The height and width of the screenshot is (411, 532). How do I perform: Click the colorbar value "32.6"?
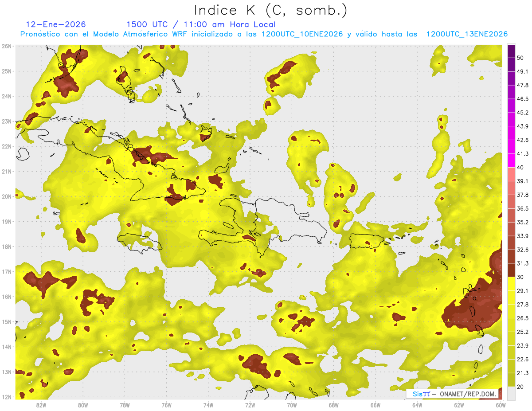coord(523,250)
